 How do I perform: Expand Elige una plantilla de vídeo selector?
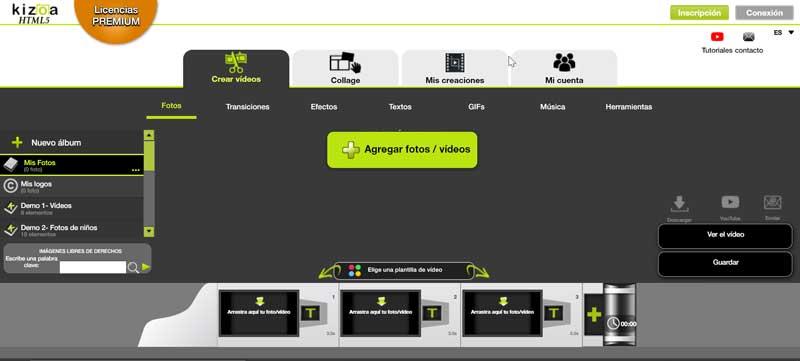(404, 270)
